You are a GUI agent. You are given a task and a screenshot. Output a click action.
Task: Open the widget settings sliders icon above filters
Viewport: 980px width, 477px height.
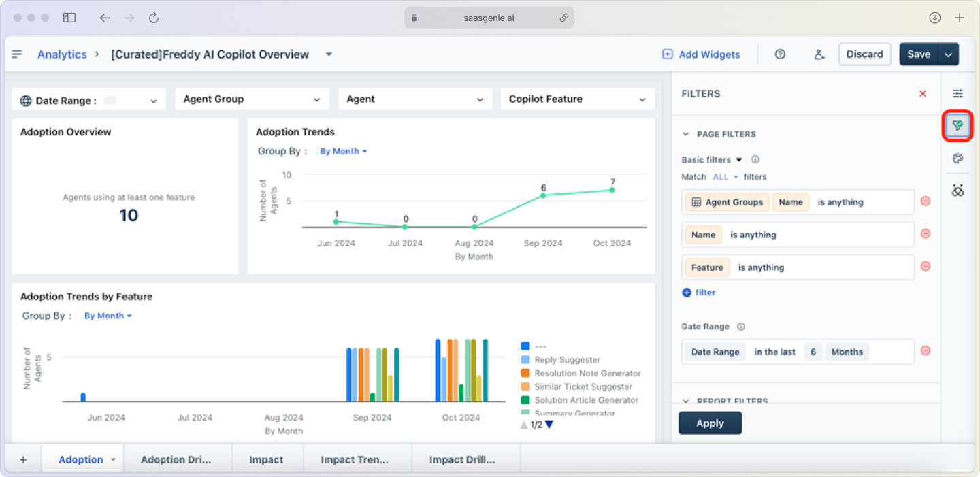click(958, 93)
